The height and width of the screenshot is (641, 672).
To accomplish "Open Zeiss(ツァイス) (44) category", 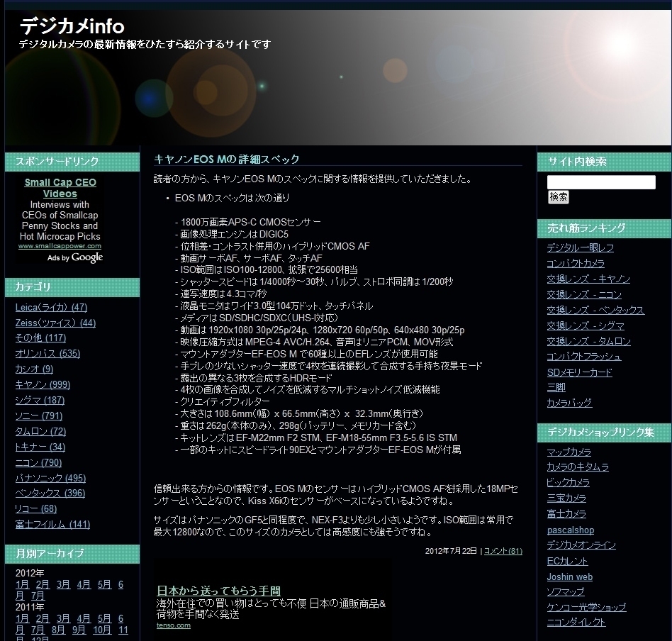I will coord(56,323).
